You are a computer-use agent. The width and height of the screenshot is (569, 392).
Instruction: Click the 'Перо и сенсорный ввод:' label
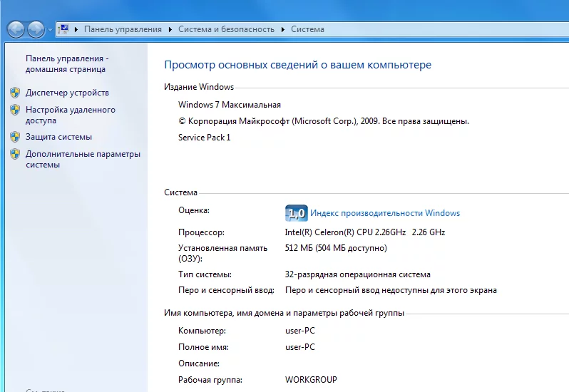226,290
